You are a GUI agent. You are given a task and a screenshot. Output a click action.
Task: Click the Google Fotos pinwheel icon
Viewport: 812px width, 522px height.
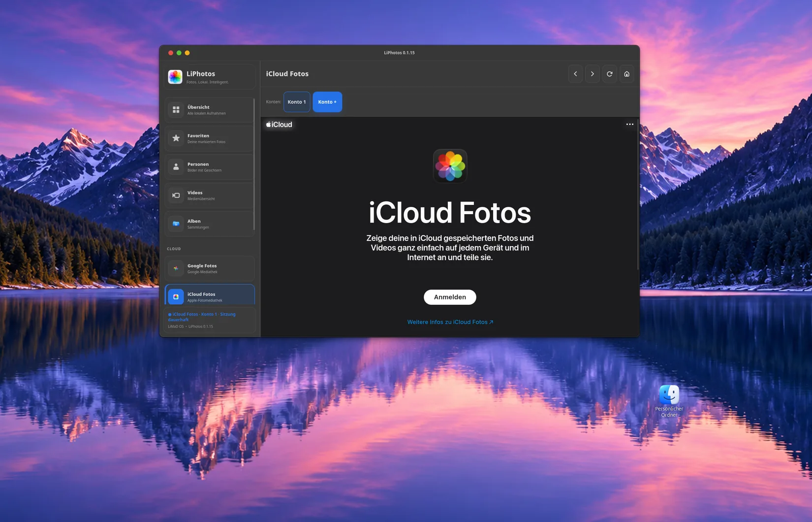point(176,268)
